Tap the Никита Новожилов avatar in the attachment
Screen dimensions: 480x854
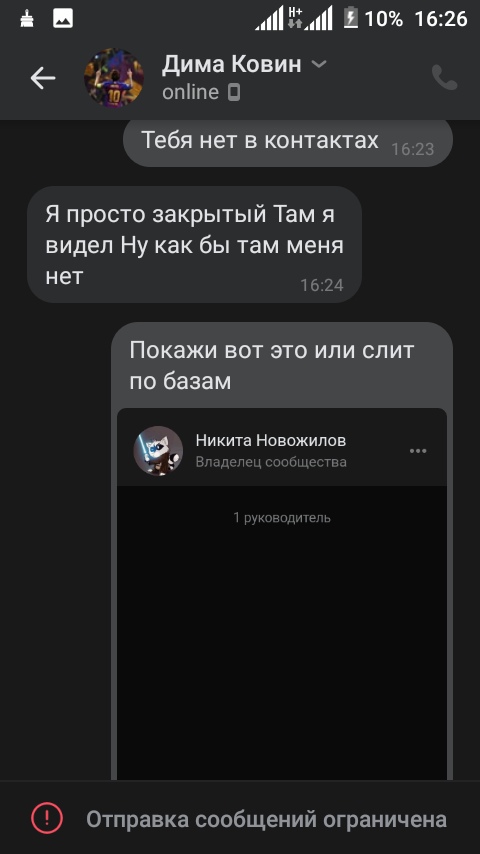[x=158, y=451]
